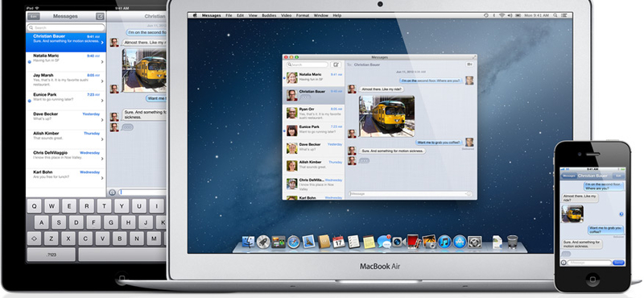Open Mail stamp icon in dock
644x298 pixels.
tap(308, 242)
